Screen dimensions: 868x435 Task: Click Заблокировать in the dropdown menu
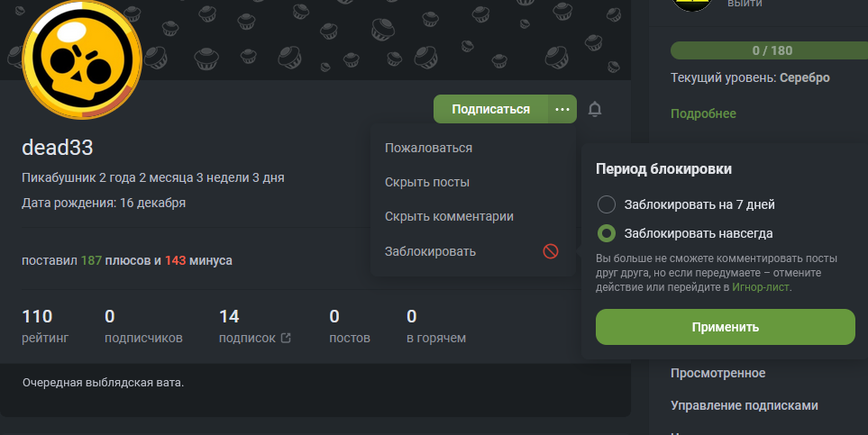[x=430, y=251]
